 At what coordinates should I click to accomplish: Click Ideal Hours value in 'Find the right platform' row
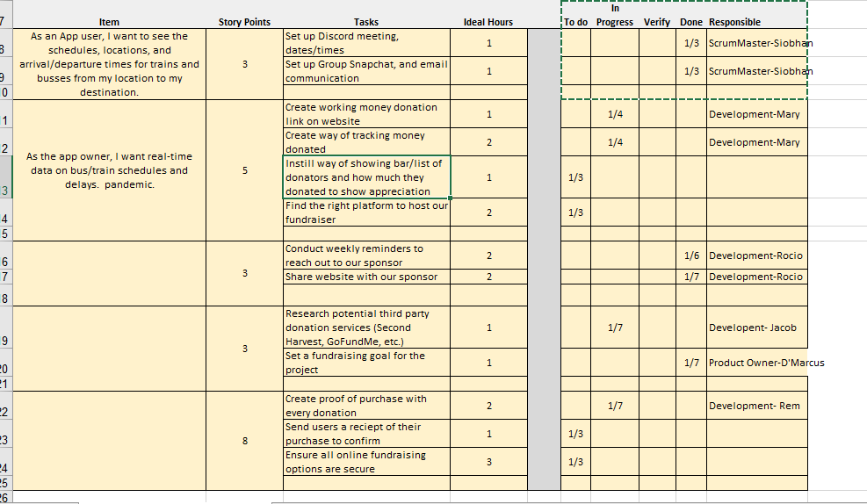click(x=488, y=212)
